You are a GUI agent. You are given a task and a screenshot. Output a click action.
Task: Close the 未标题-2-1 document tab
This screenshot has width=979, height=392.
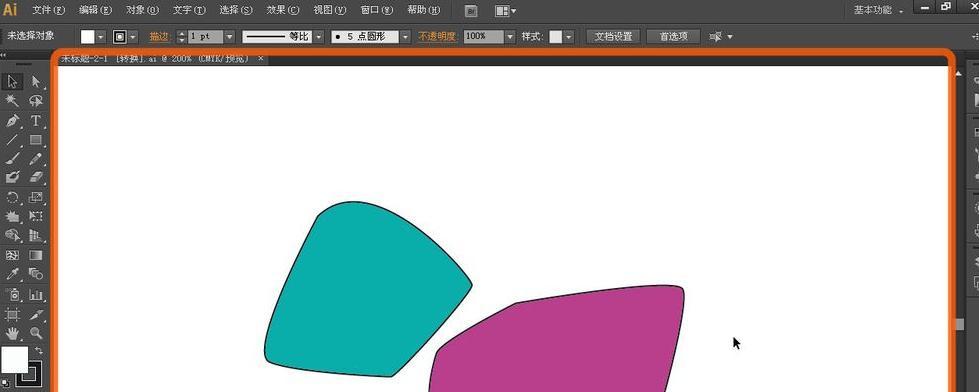tap(261, 58)
